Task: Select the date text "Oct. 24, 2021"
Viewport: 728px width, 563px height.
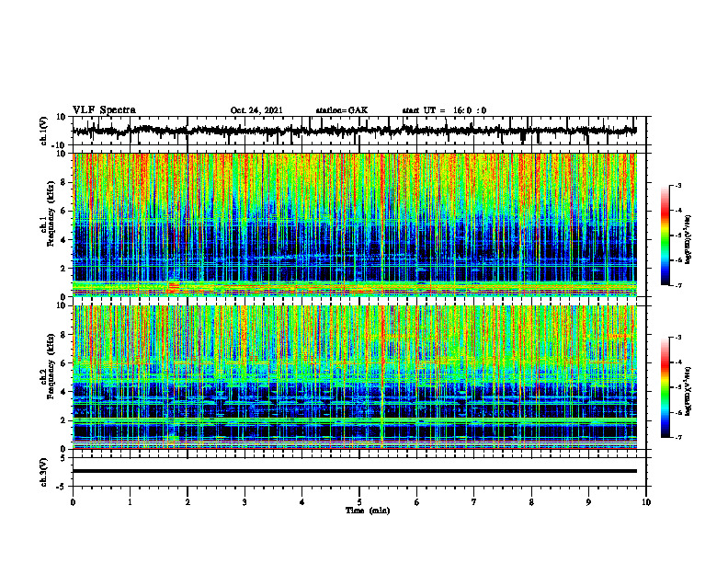Action: pos(256,110)
